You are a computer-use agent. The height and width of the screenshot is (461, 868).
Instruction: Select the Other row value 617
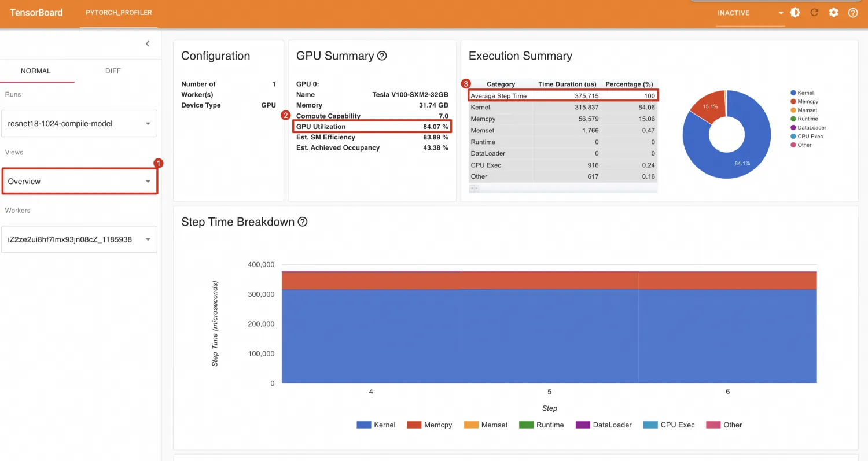click(x=593, y=177)
